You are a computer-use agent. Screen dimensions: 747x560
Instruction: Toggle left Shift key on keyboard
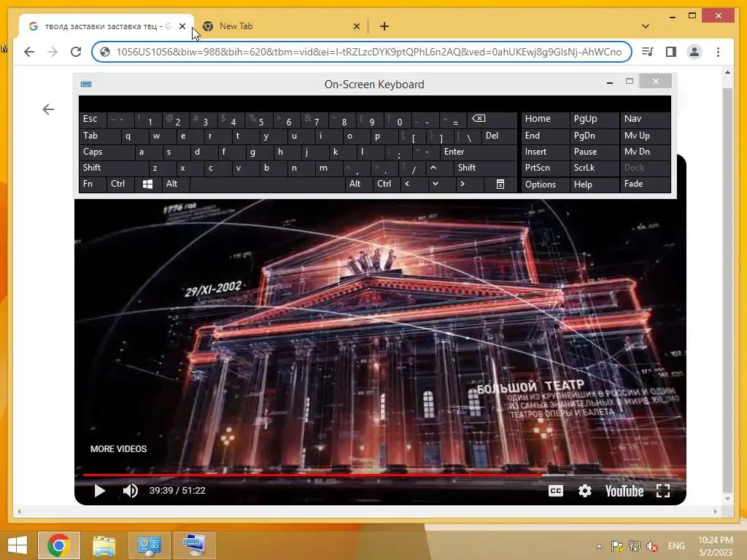point(113,168)
